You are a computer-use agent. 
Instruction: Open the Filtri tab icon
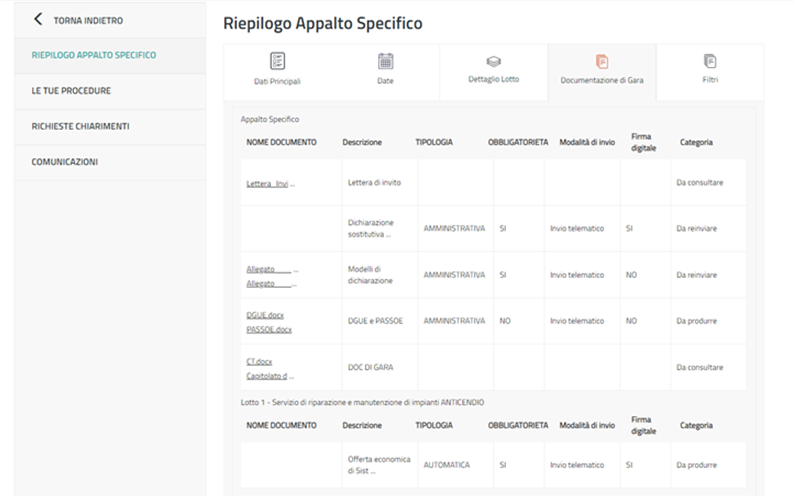[710, 61]
